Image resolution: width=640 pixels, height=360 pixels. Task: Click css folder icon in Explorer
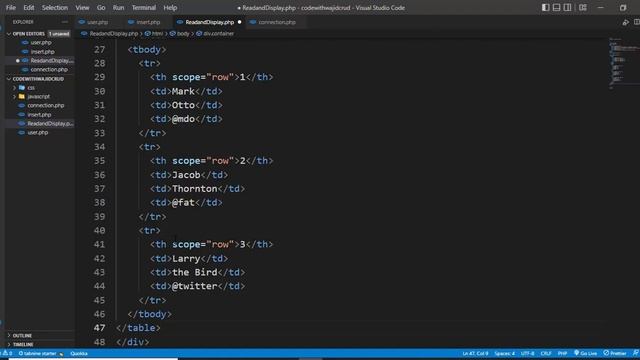pyautogui.click(x=22, y=88)
